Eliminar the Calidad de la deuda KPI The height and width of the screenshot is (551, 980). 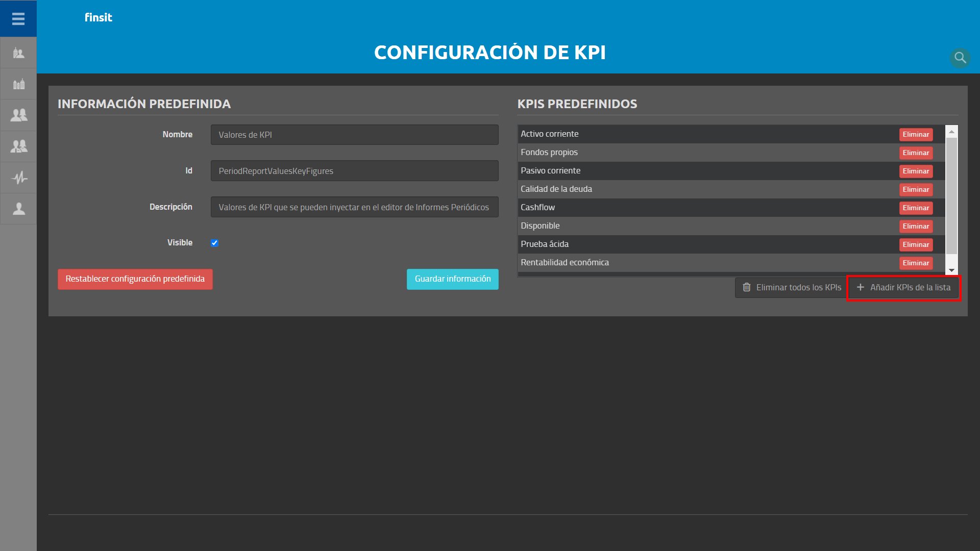pos(916,189)
